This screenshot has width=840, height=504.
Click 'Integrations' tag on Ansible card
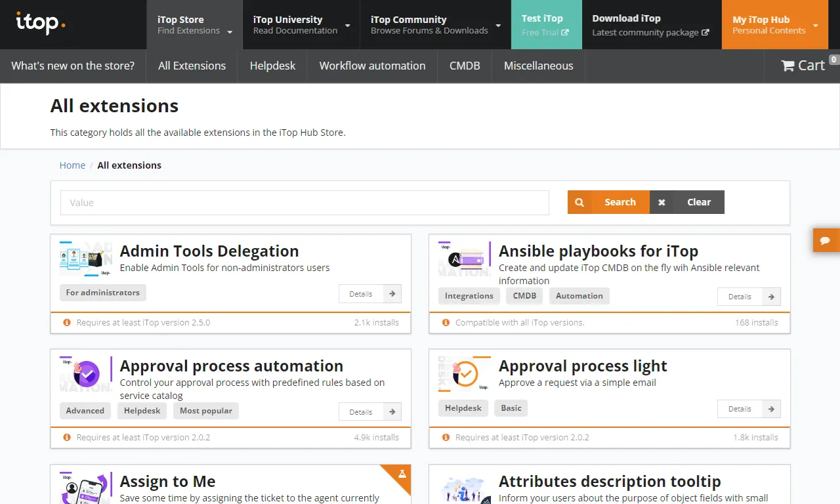[469, 296]
